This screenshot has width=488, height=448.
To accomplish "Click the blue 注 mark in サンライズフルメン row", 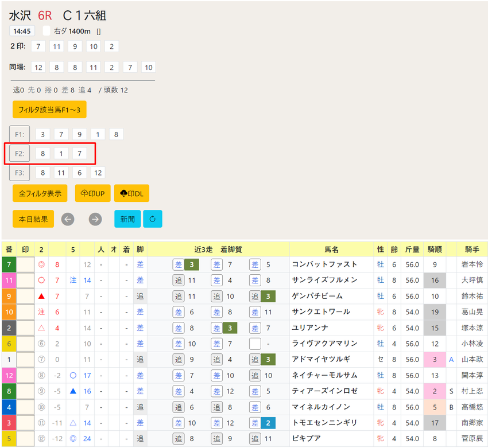I will coord(73,280).
